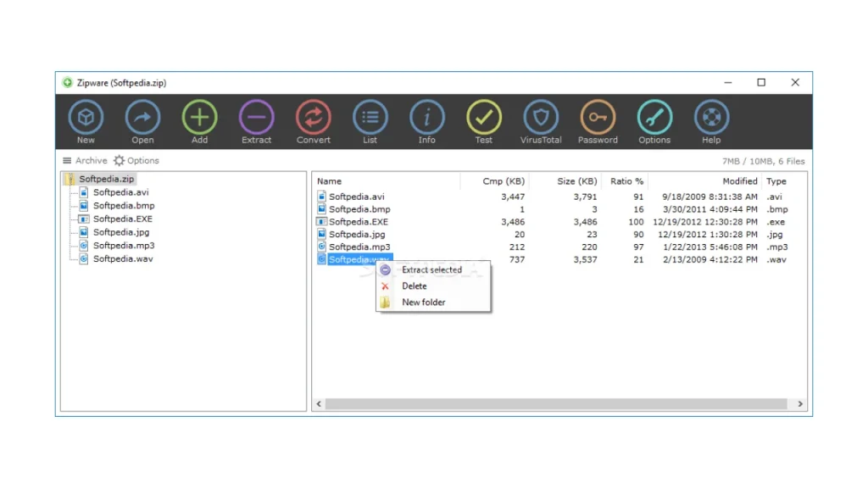868x488 pixels.
Task: Click the Convert toolbar icon
Action: pyautogui.click(x=314, y=117)
